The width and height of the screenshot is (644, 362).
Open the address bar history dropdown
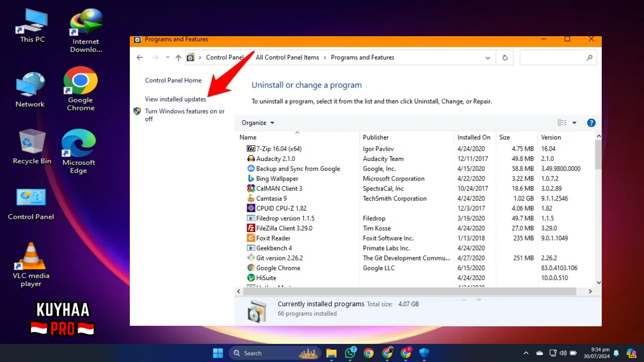click(488, 58)
